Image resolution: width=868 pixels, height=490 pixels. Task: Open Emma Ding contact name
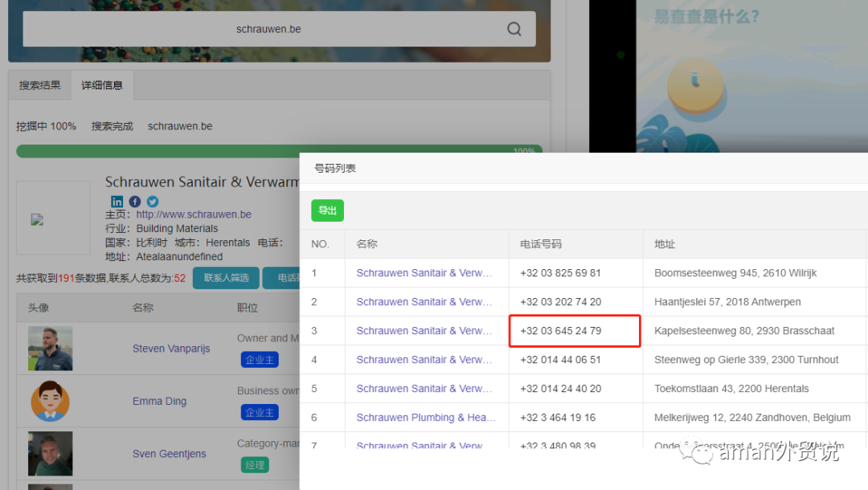click(x=159, y=401)
